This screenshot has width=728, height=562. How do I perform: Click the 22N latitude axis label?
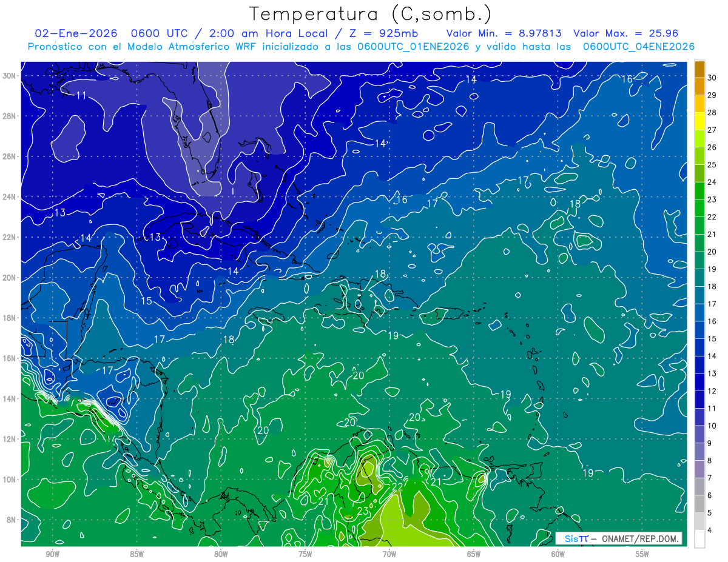(x=9, y=237)
